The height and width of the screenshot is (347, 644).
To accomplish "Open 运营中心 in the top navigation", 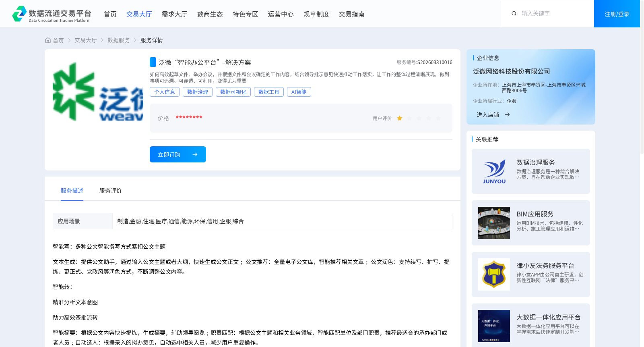I will click(281, 14).
